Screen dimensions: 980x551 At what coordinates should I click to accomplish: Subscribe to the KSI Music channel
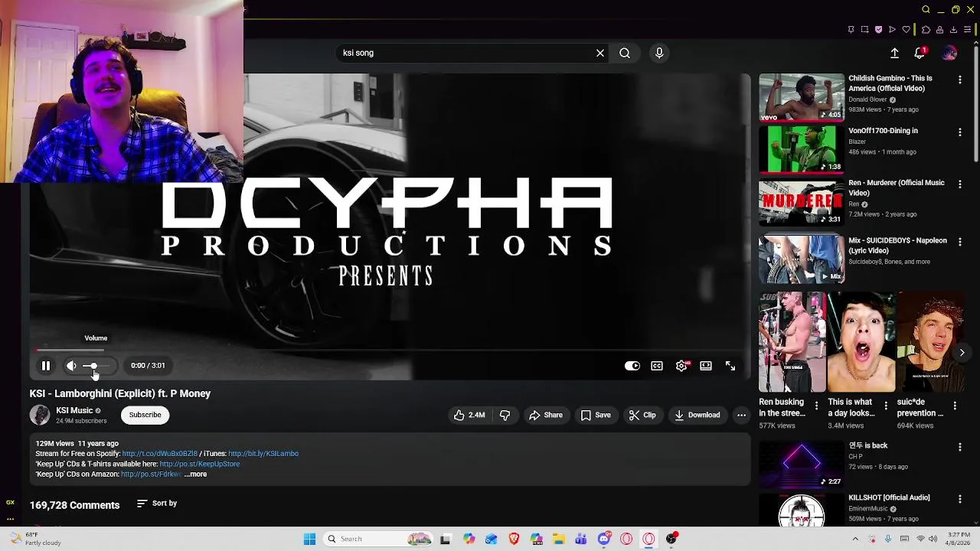tap(145, 415)
